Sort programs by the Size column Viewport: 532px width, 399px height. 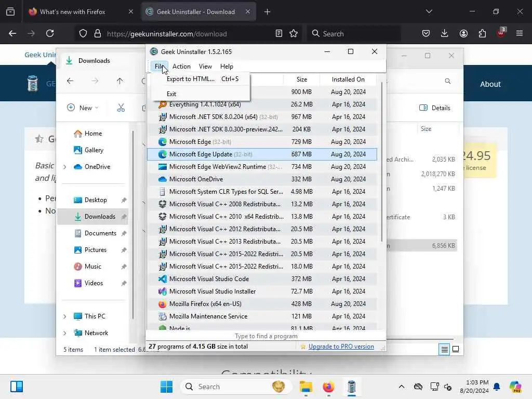click(x=301, y=79)
